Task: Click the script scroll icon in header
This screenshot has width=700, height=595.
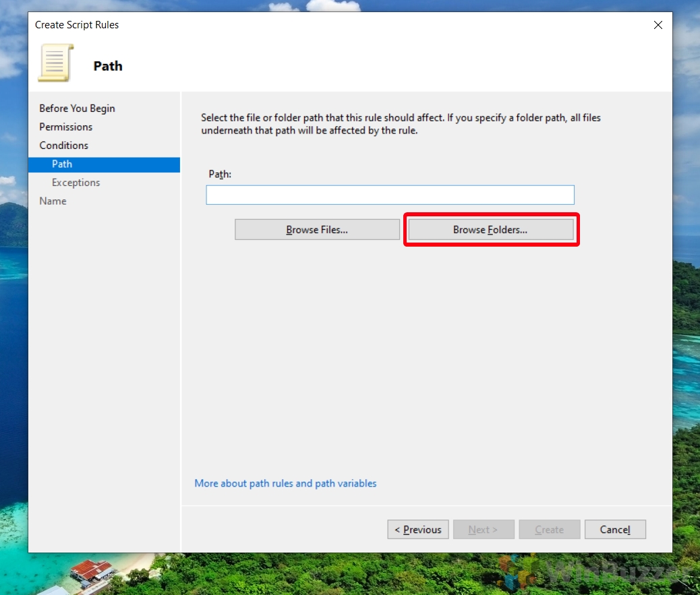Action: 56,63
